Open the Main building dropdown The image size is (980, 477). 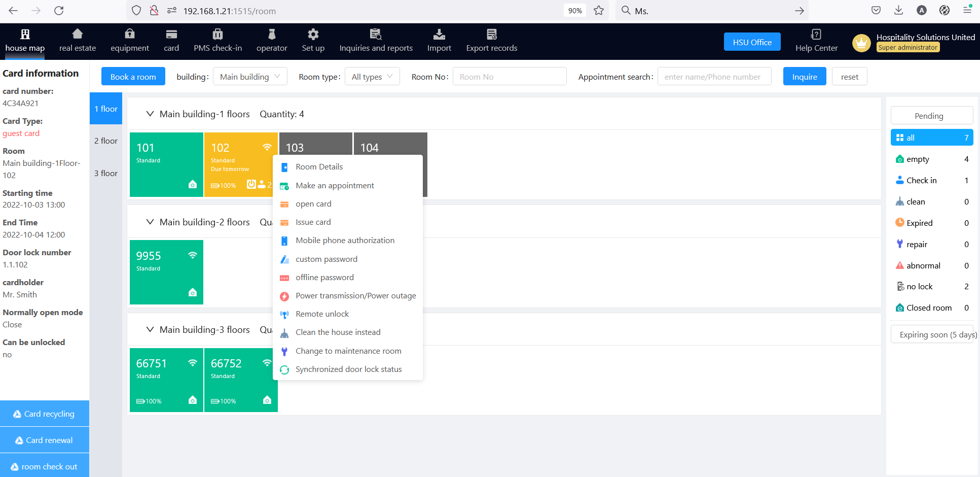pos(250,76)
